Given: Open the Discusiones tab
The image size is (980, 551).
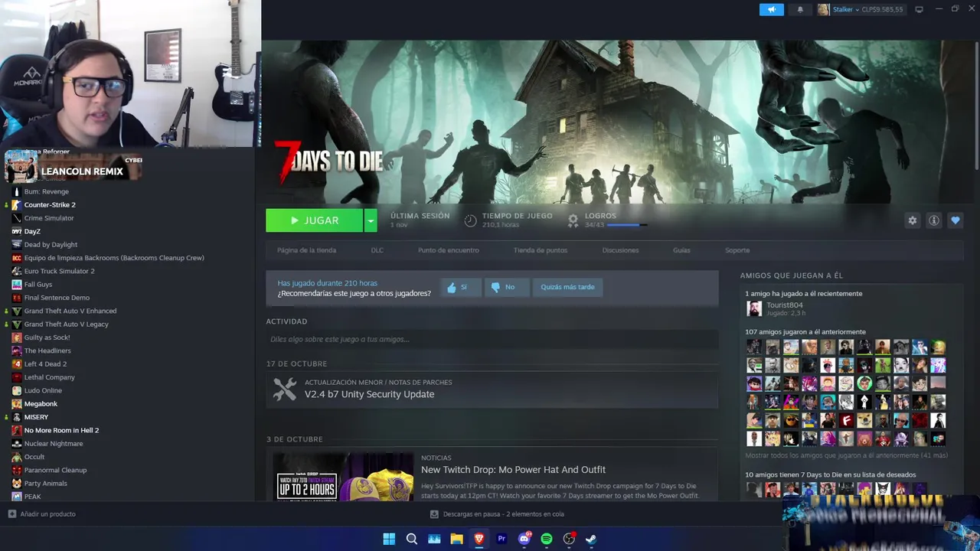Looking at the screenshot, I should click(620, 250).
